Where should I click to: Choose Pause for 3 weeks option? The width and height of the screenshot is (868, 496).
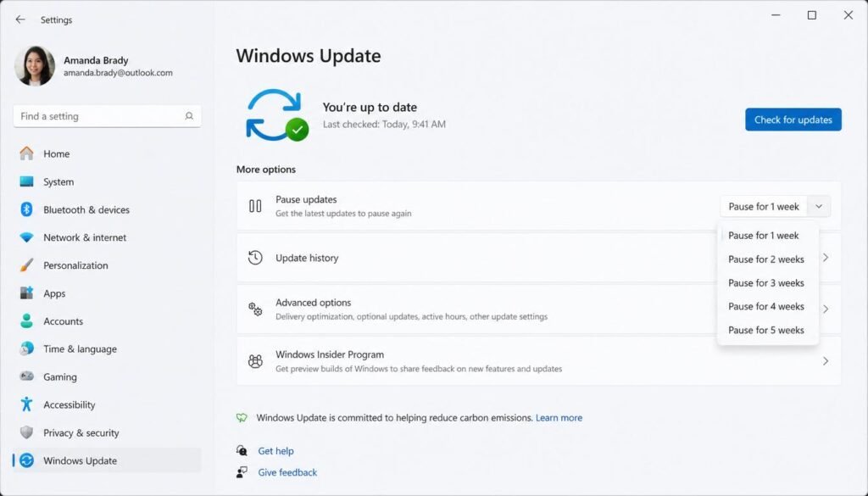tap(767, 283)
